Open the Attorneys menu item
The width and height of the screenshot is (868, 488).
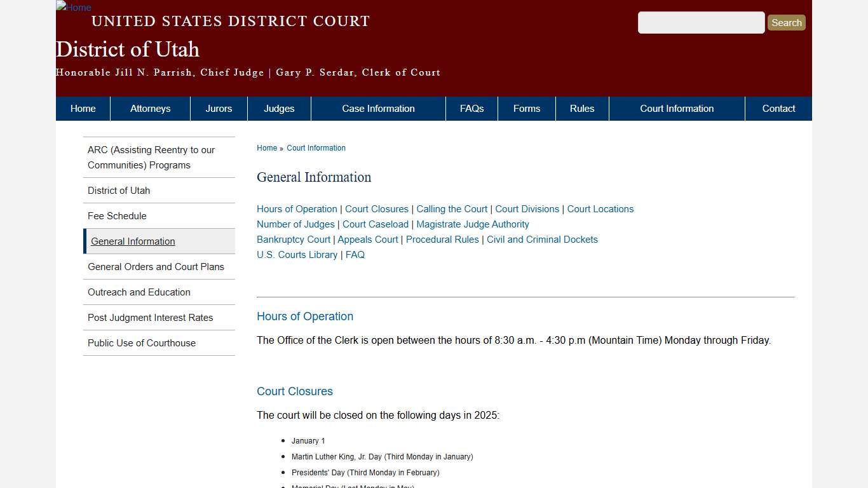pos(150,108)
